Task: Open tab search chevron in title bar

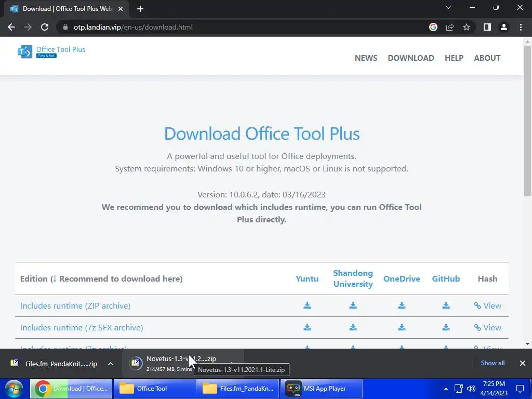Action: (x=448, y=7)
